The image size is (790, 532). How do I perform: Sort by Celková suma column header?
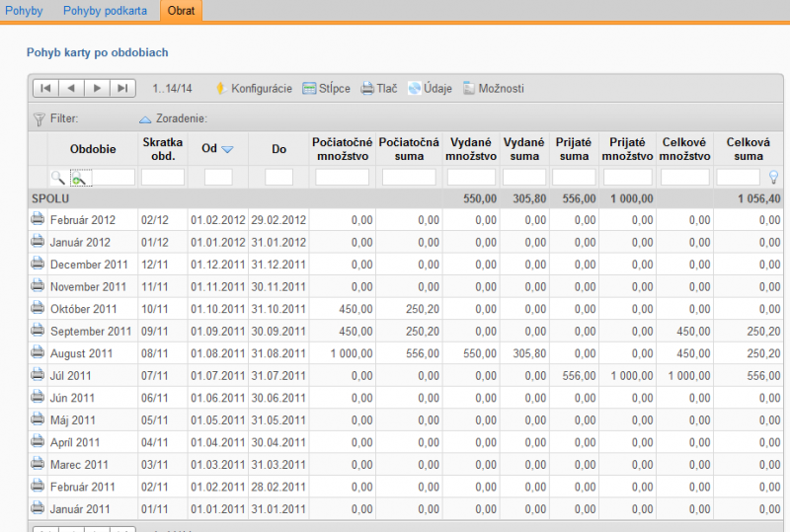[x=749, y=149]
